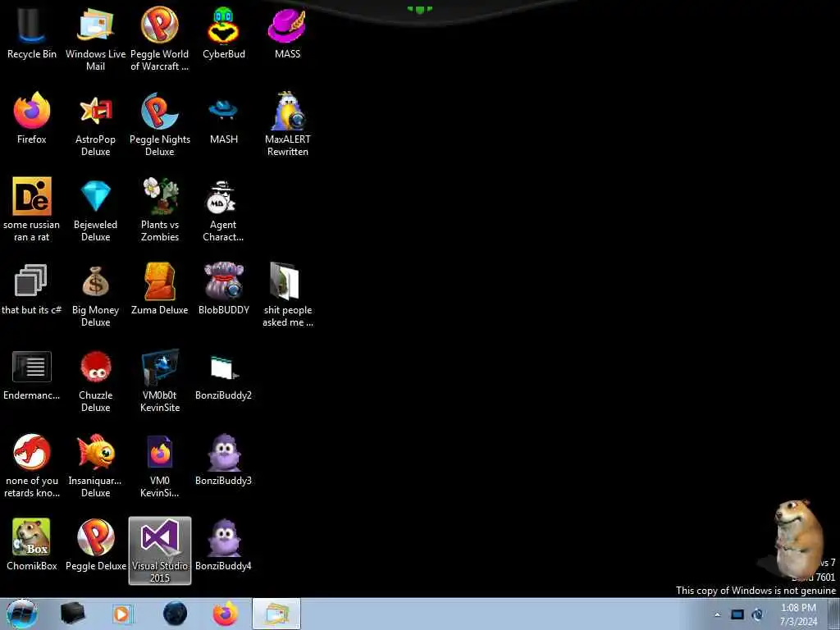Screen dimensions: 840x630
Task: Select VM0b0t KevinSite monitor icon
Action: click(x=160, y=381)
